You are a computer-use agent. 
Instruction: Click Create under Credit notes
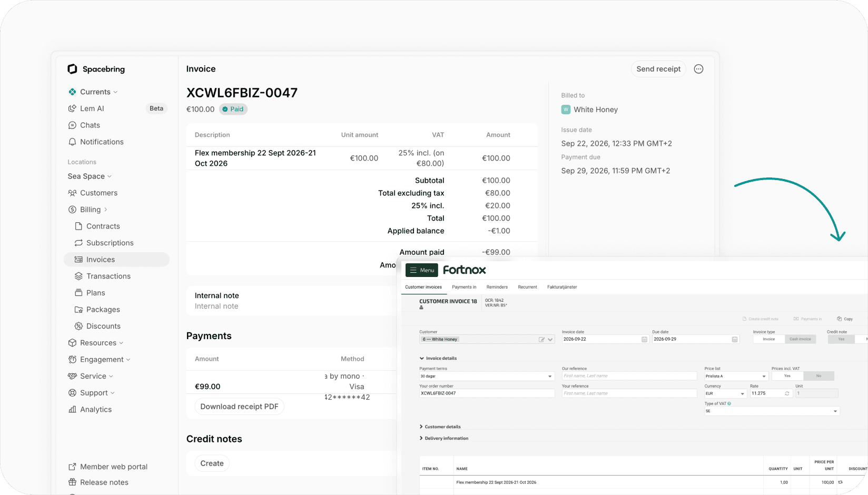point(212,463)
